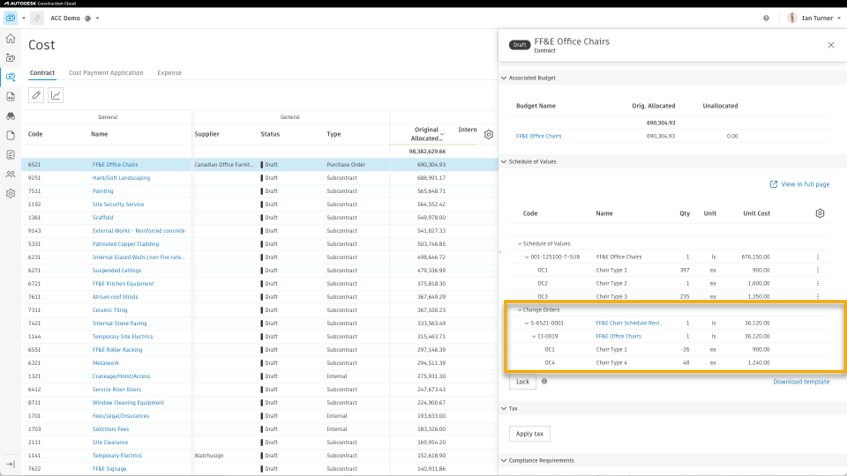Screen dimensions: 847x476
Task: Click the Lock button
Action: coord(522,381)
